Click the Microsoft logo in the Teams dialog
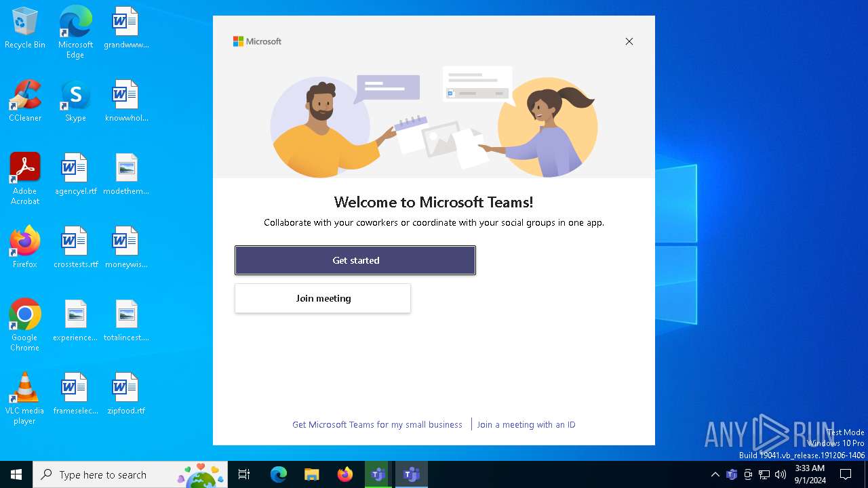This screenshot has width=868, height=488. [257, 41]
